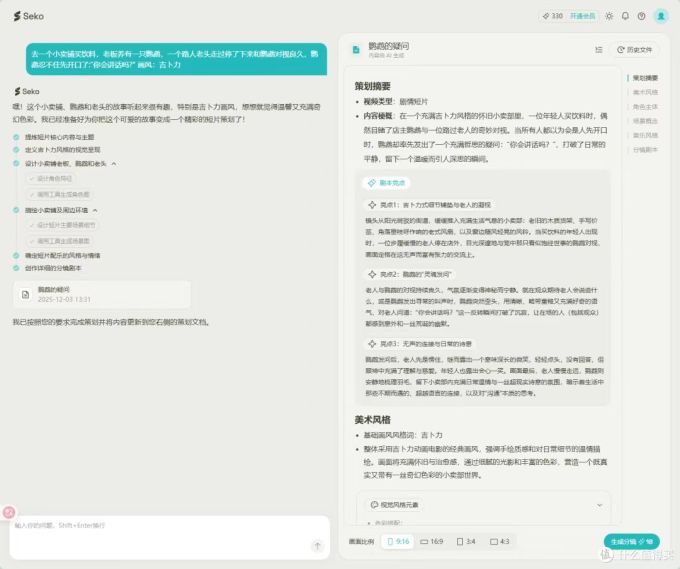Image resolution: width=680 pixels, height=569 pixels.
Task: Jump to the fourth outline item 场景概念
Action: (x=645, y=121)
